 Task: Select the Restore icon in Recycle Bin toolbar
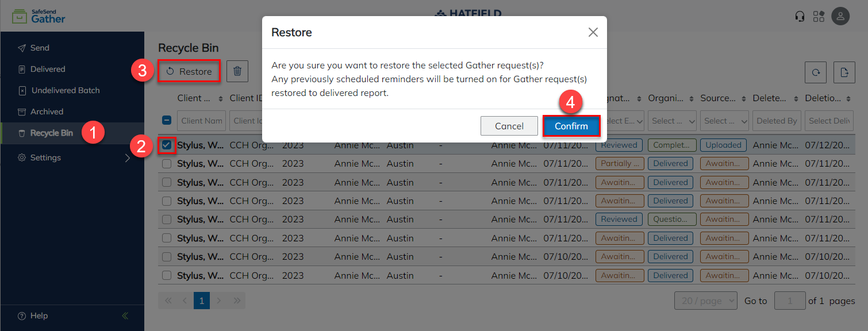point(189,71)
